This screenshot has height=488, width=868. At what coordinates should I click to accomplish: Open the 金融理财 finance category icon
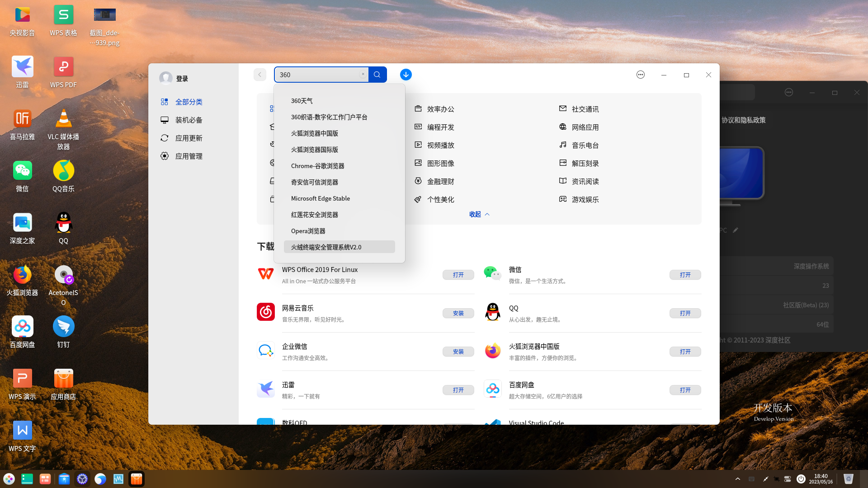[418, 181]
